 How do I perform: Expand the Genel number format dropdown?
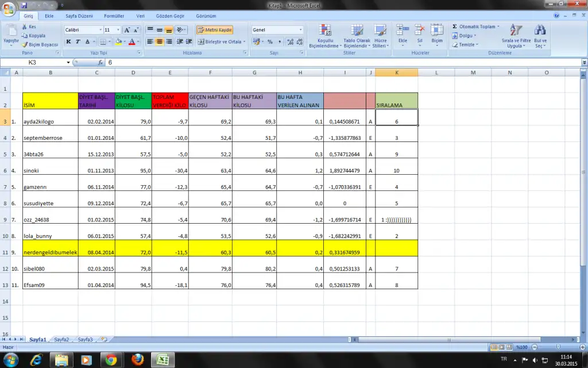point(300,29)
